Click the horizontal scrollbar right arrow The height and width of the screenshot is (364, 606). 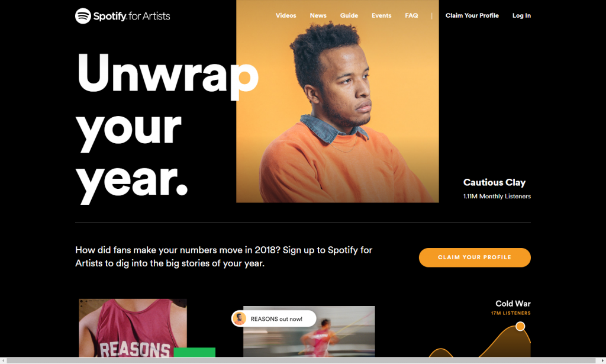point(602,360)
